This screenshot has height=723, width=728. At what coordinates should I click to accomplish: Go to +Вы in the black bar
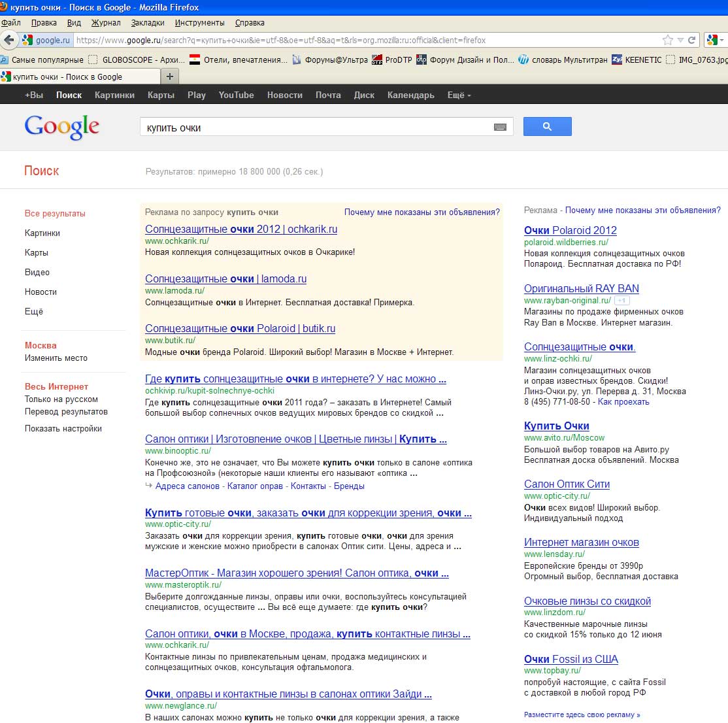click(x=34, y=95)
